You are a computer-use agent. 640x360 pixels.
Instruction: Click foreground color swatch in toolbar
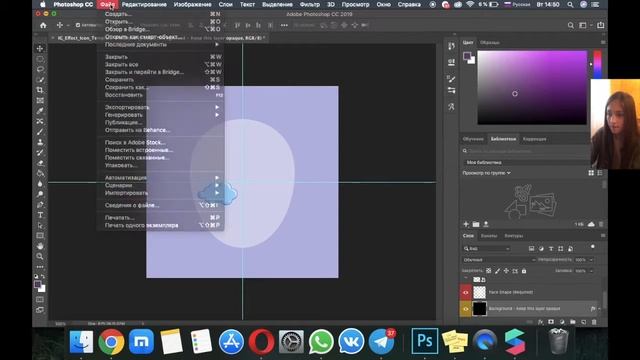(38, 284)
